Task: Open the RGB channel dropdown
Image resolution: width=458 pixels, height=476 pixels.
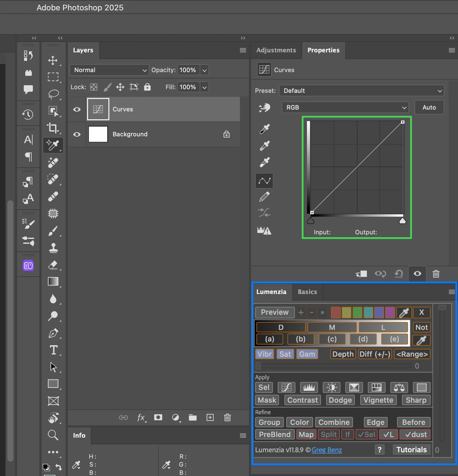Action: (x=345, y=107)
